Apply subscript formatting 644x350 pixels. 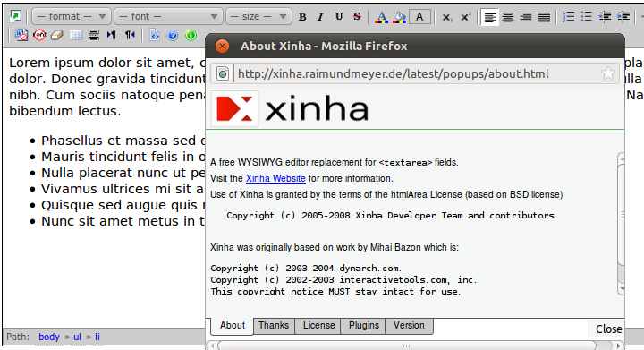(447, 17)
